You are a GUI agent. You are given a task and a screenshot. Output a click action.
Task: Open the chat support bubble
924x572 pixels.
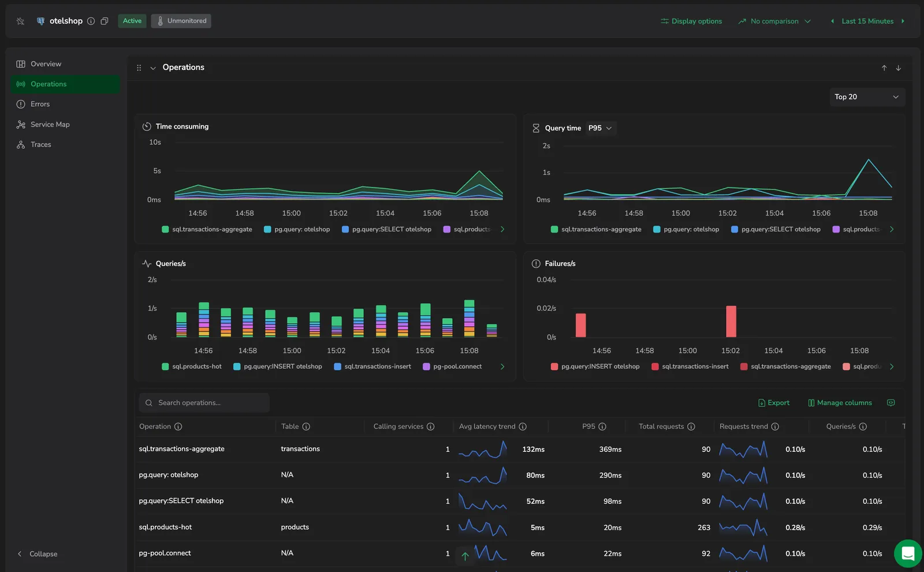click(x=908, y=554)
